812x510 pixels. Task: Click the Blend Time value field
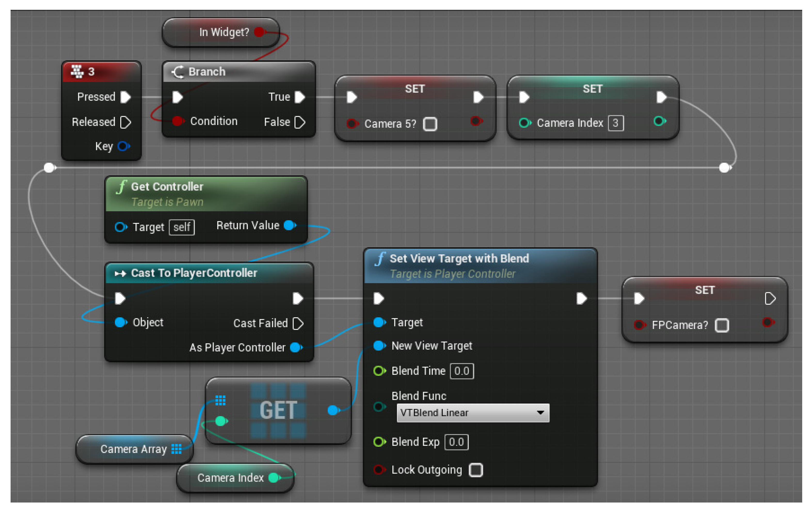pos(461,371)
